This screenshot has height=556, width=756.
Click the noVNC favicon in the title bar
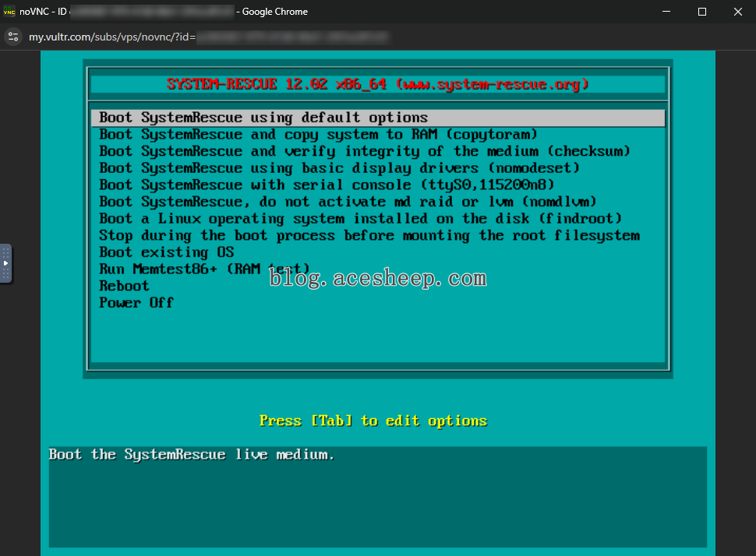pos(9,12)
